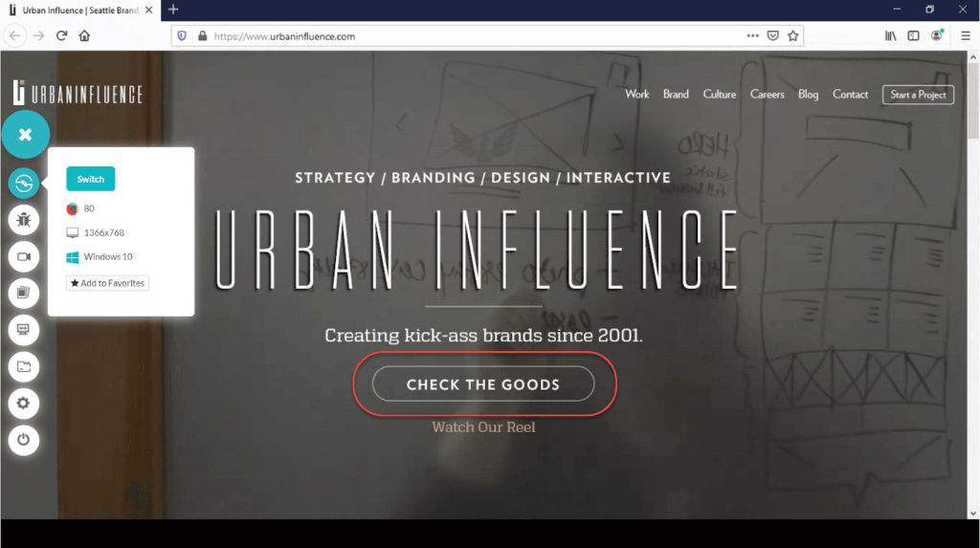980x548 pixels.
Task: Start video recording with the camera icon
Action: pos(24,257)
